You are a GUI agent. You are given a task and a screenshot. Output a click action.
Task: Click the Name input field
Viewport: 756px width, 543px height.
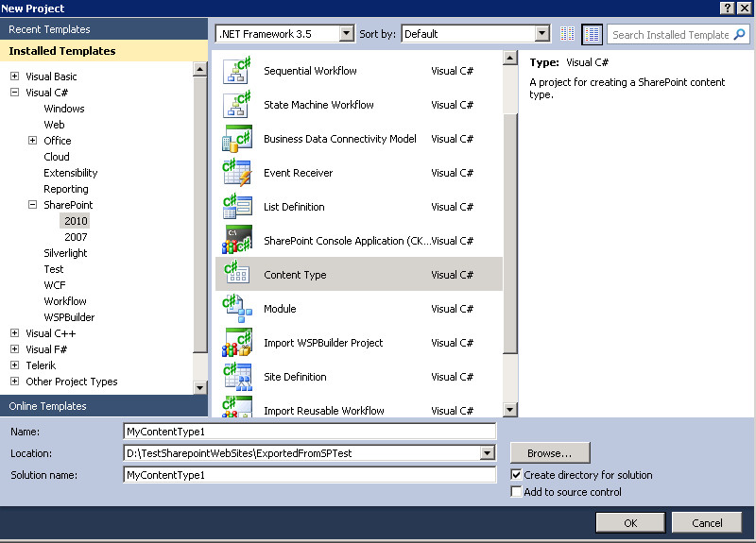310,432
